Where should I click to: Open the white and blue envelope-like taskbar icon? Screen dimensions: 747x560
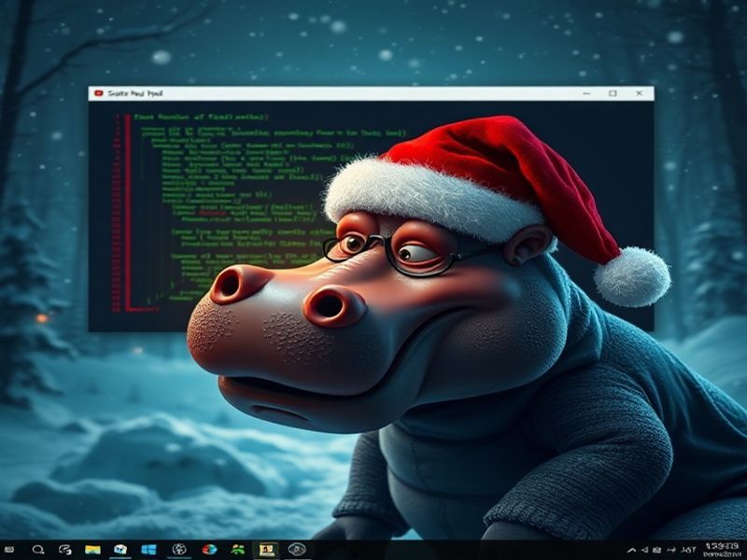120,550
